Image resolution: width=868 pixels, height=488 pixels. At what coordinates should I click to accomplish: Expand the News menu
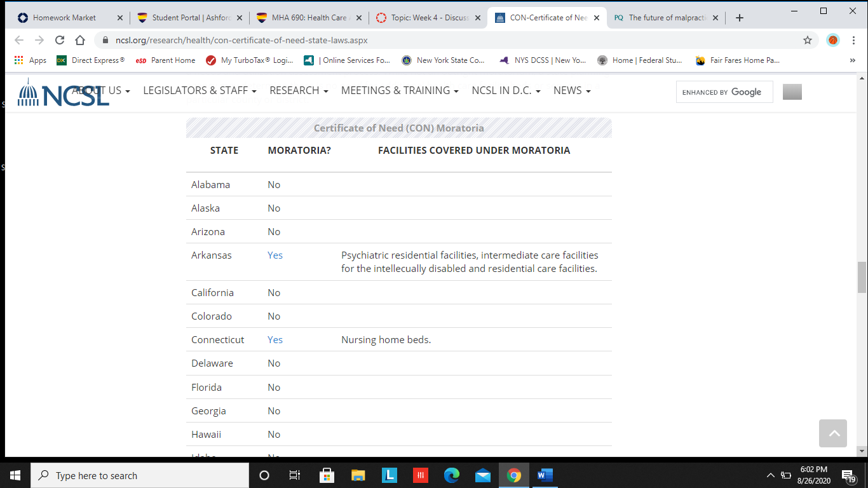(x=572, y=91)
